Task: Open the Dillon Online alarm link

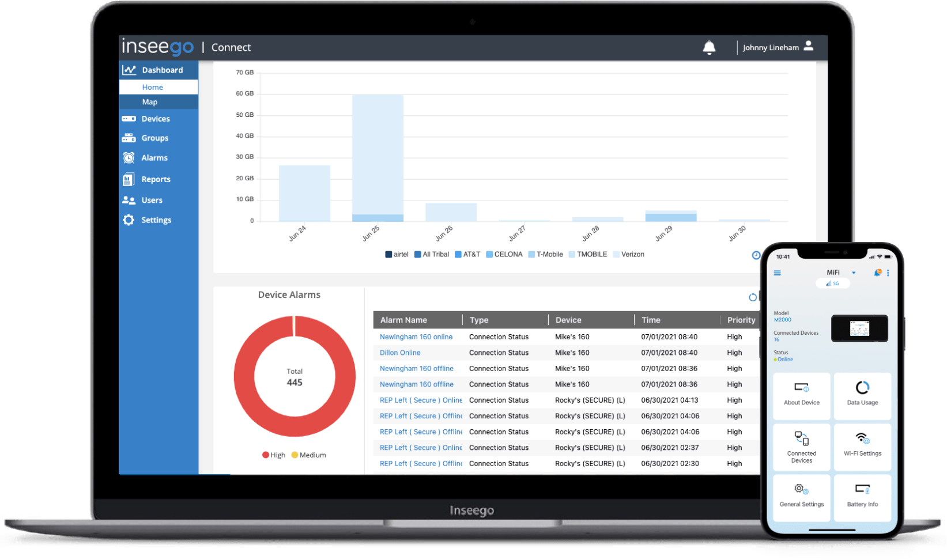Action: pos(400,353)
